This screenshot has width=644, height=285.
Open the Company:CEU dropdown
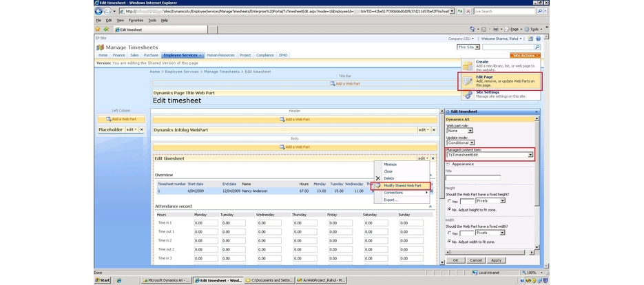[x=461, y=39]
